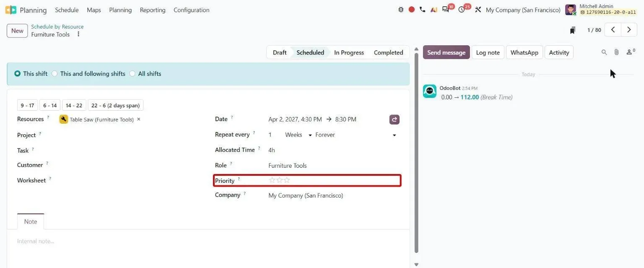Screen dimensions: 644x268
Task: Remove Table Saw resource with x
Action: point(139,120)
